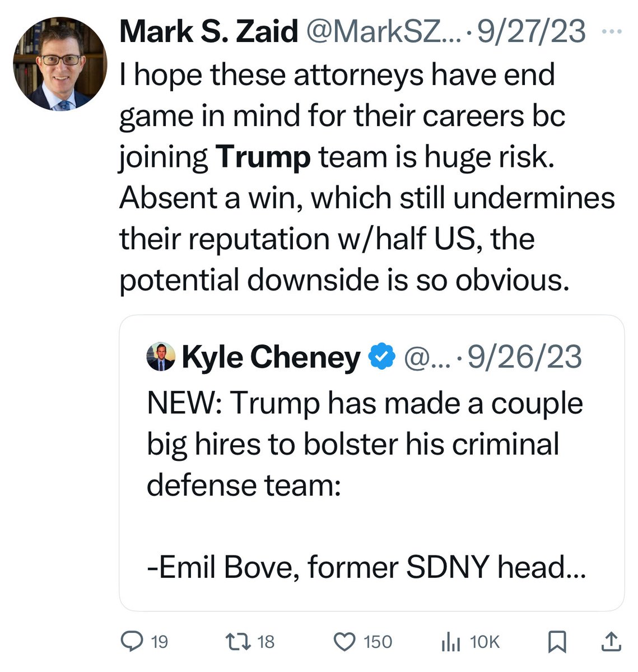638x672 pixels.
Task: Open the 9/27/23 tweet timestamp
Action: pyautogui.click(x=531, y=31)
